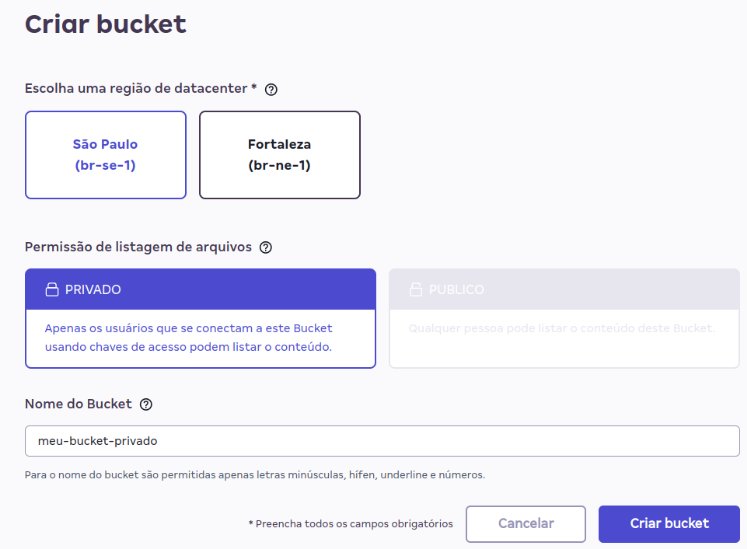Click the Permissão de listagem de arquivos label
Image resolution: width=747 pixels, height=549 pixels.
(x=138, y=247)
